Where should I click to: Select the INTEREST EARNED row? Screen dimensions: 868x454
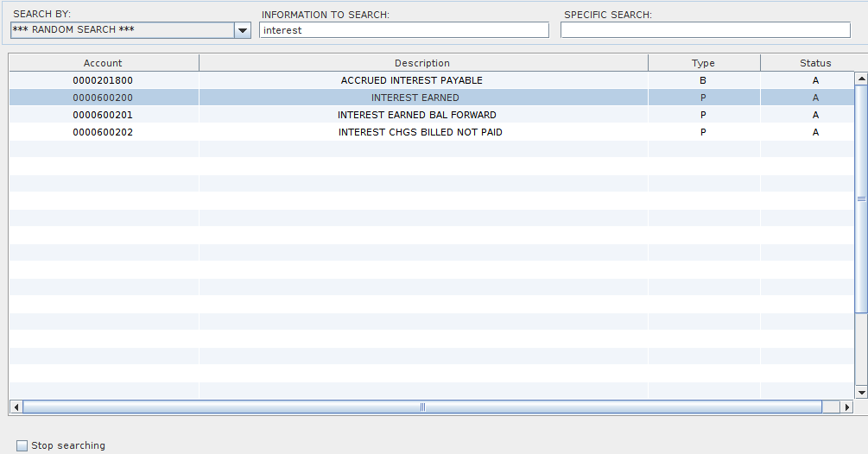pyautogui.click(x=415, y=98)
